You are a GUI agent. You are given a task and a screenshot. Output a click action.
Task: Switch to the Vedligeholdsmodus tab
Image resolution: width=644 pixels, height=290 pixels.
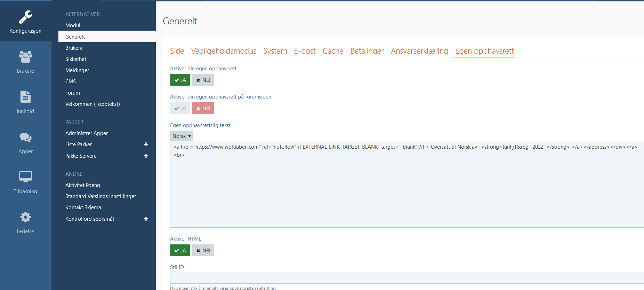(x=224, y=51)
